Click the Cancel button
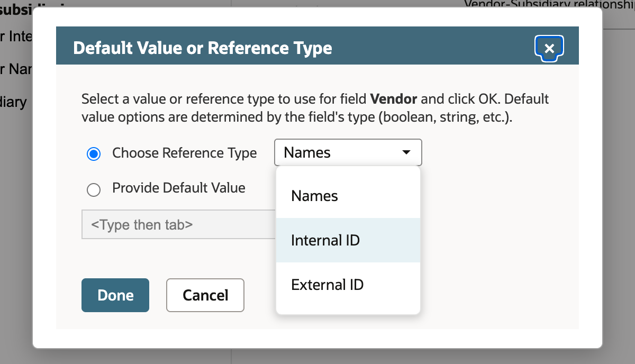 click(x=205, y=295)
